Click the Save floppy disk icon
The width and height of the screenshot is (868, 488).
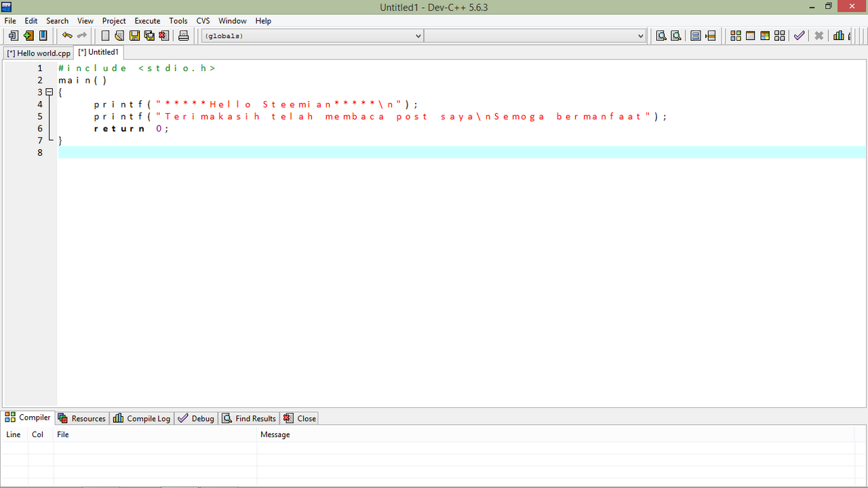(x=134, y=36)
